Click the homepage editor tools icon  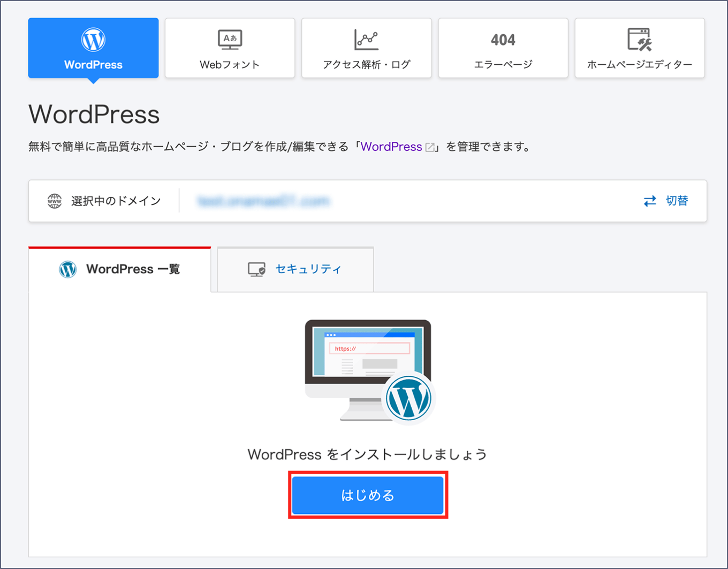coord(640,40)
